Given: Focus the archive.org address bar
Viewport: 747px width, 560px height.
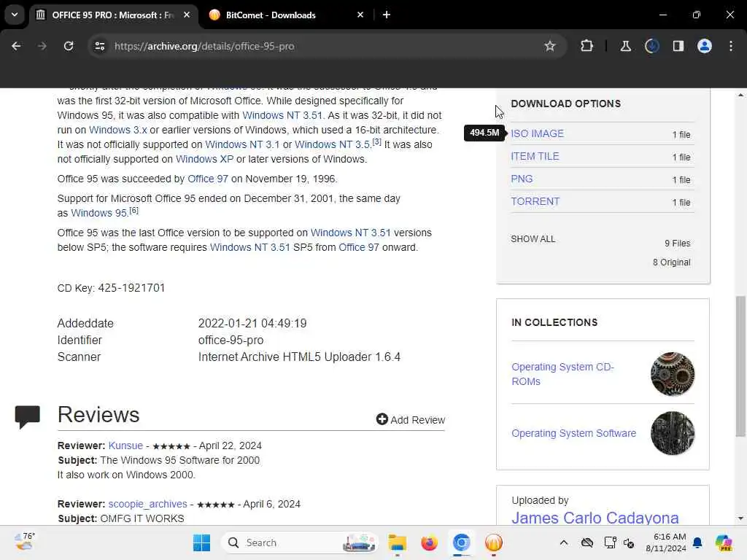Looking at the screenshot, I should pos(324,46).
